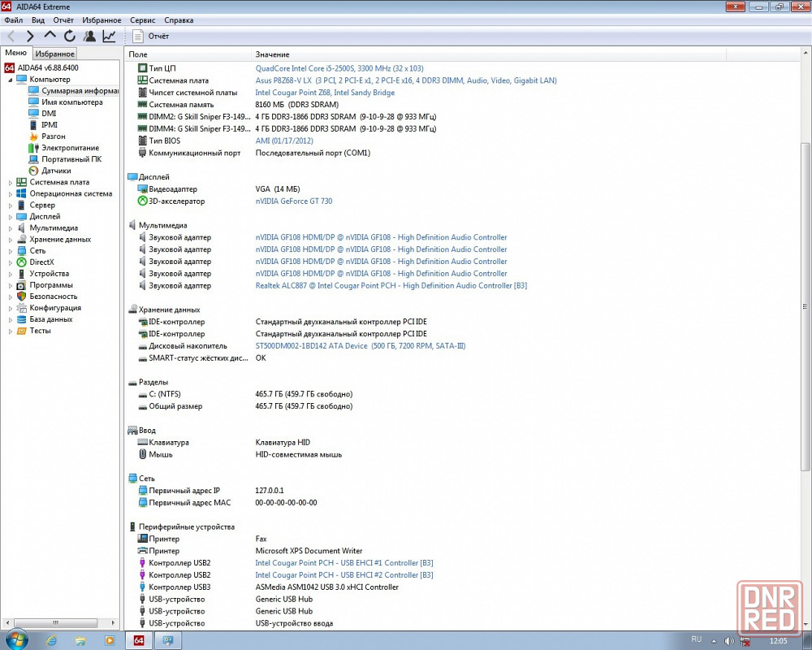Open the Портативный ПК item

click(x=71, y=159)
